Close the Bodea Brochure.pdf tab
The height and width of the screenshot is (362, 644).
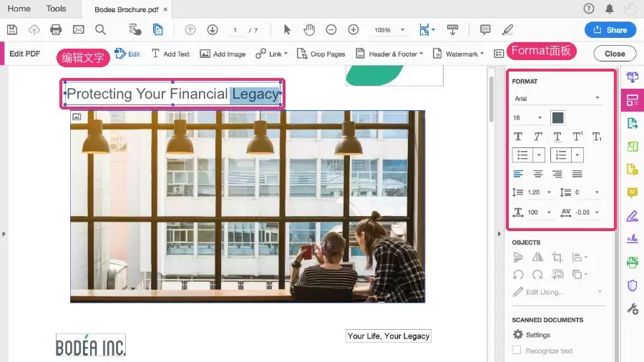[x=165, y=9]
